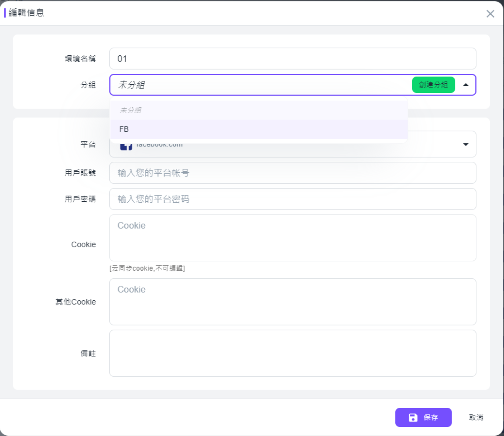Focus the 用戶密碼 input field
Image resolution: width=504 pixels, height=436 pixels.
point(293,199)
